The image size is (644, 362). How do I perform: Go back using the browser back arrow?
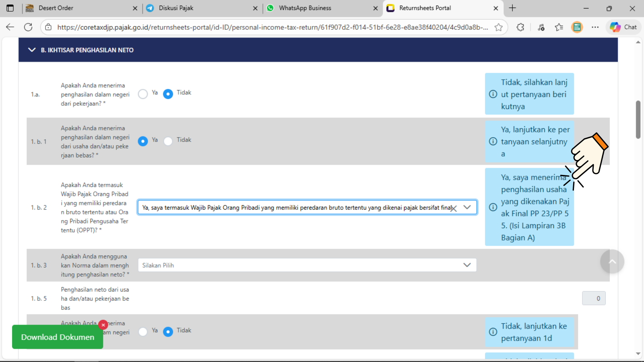pyautogui.click(x=10, y=27)
